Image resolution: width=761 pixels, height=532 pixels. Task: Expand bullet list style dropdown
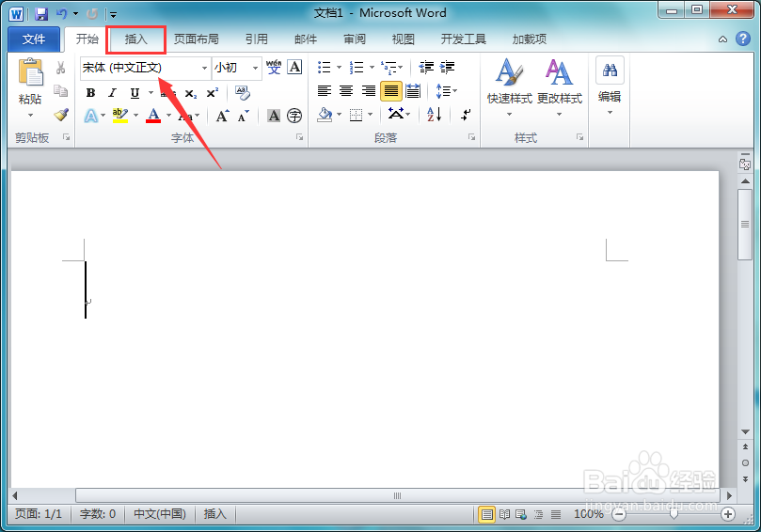339,68
